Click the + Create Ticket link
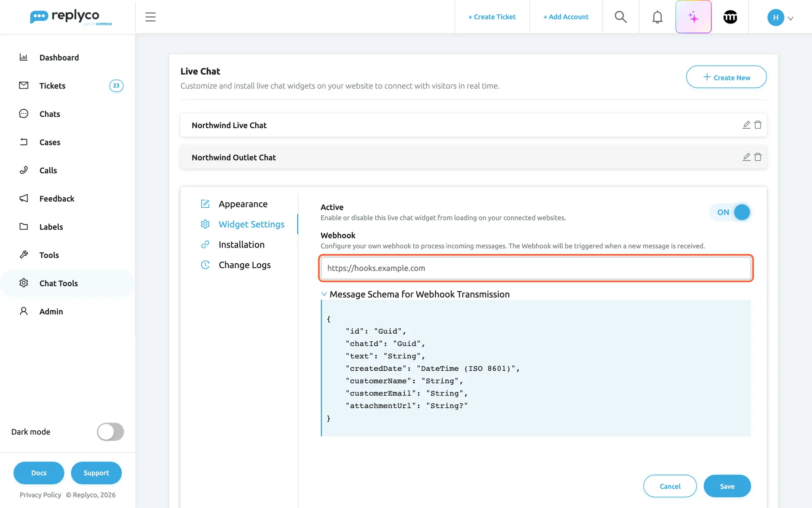Viewport: 812px width, 508px height. 492,17
